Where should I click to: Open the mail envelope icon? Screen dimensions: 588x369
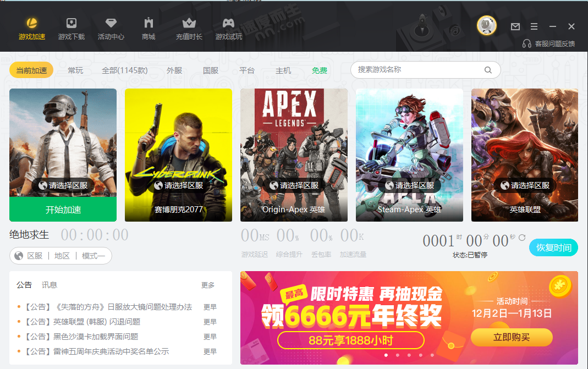tap(515, 26)
